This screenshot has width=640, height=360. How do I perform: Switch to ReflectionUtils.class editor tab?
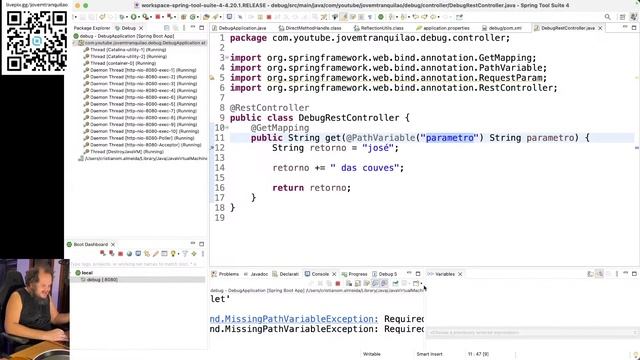click(x=378, y=28)
